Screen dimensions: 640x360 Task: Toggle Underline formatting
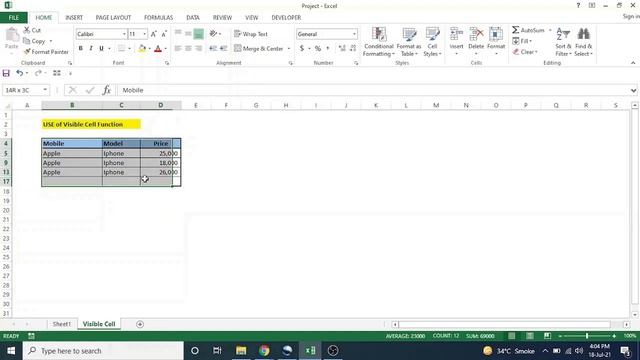pos(101,49)
